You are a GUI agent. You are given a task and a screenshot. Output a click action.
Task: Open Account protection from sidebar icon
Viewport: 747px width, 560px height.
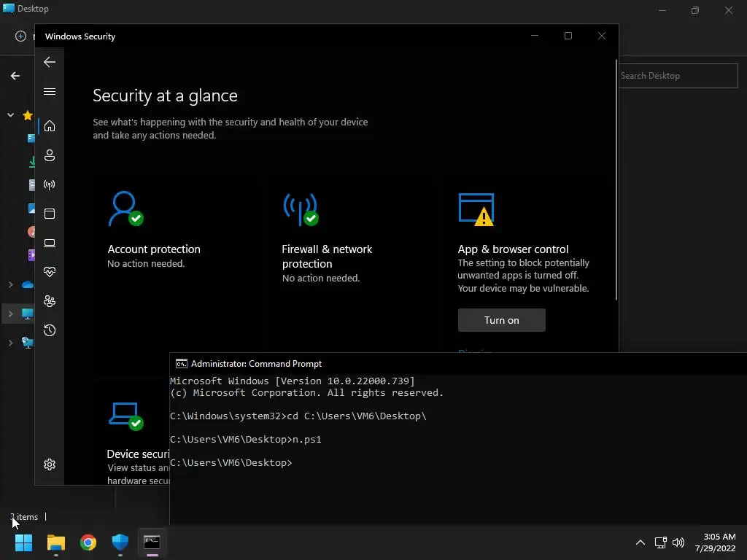pos(50,155)
